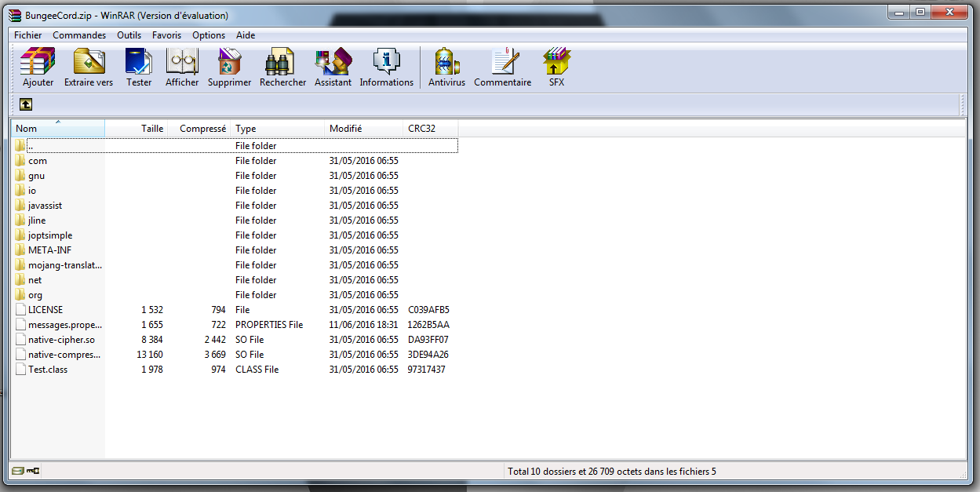This screenshot has height=492, width=980.
Task: Open the Aide menu
Action: tap(246, 35)
